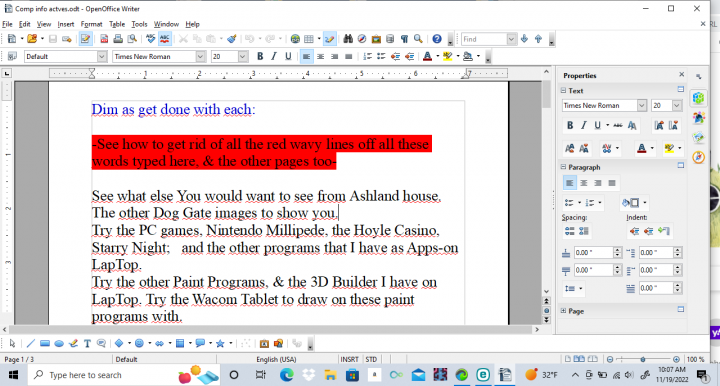Open the Format menu

91,24
